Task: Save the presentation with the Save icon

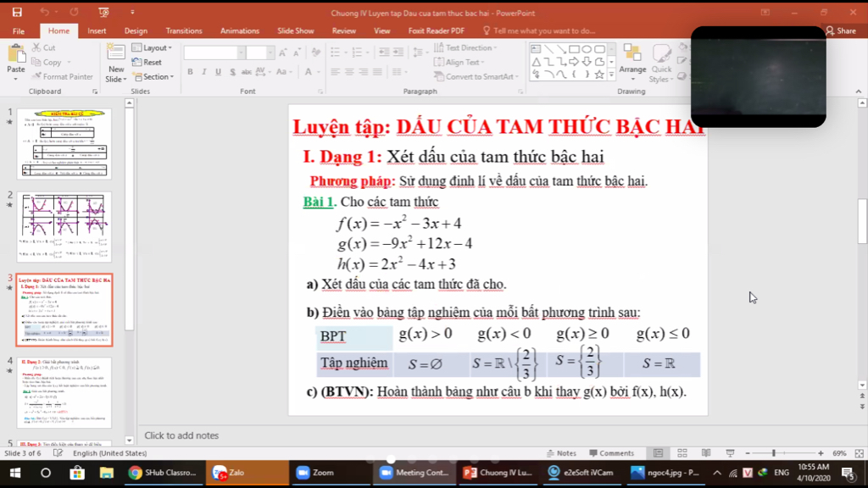Action: click(x=17, y=12)
